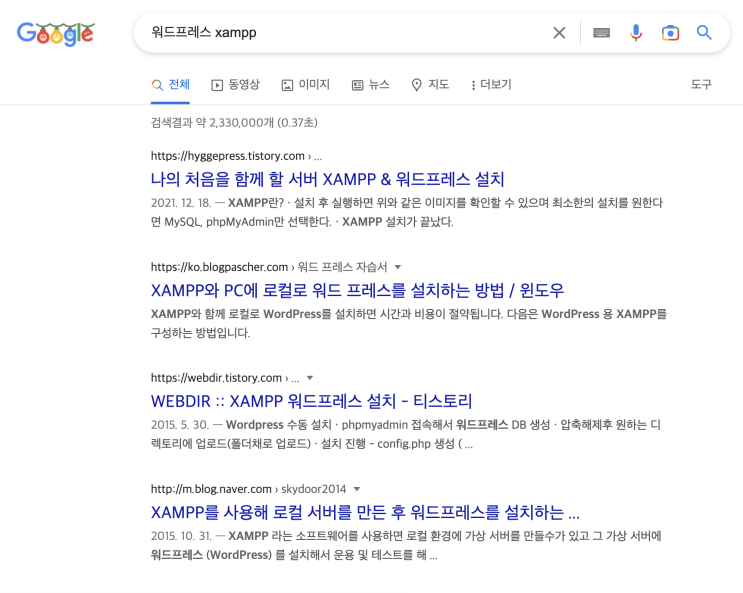
Task: Open the 뉴스 tab
Action: click(371, 85)
